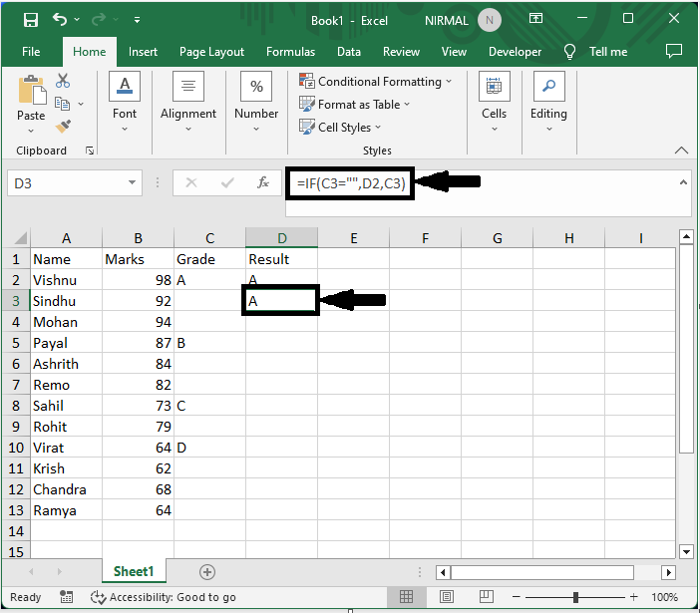Open Ribbon Display Options
This screenshot has width=700, height=613.
coord(535,18)
